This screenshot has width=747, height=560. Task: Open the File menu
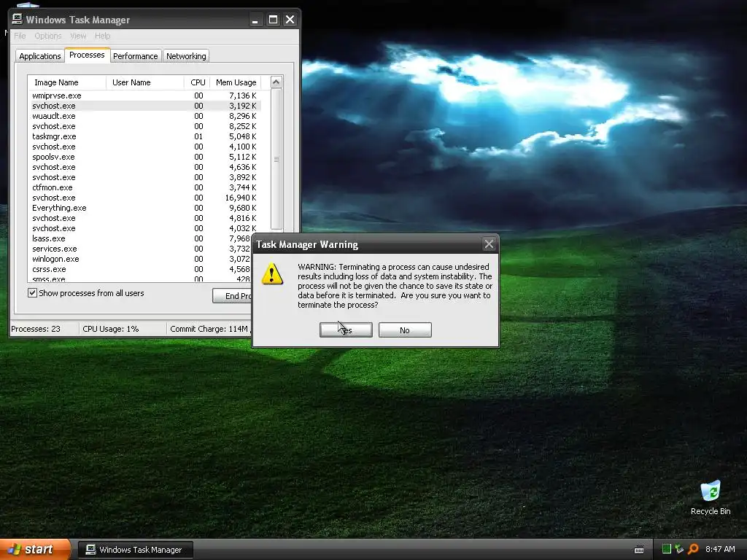(x=20, y=36)
